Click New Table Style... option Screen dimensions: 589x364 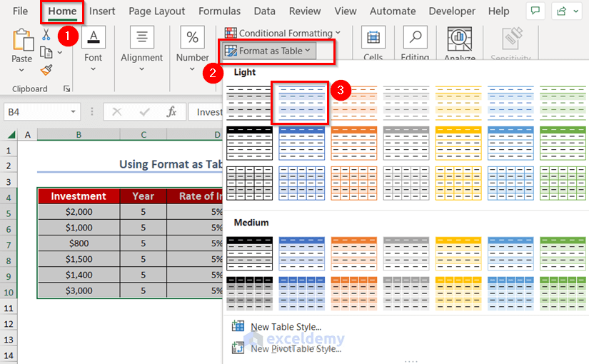tap(286, 327)
